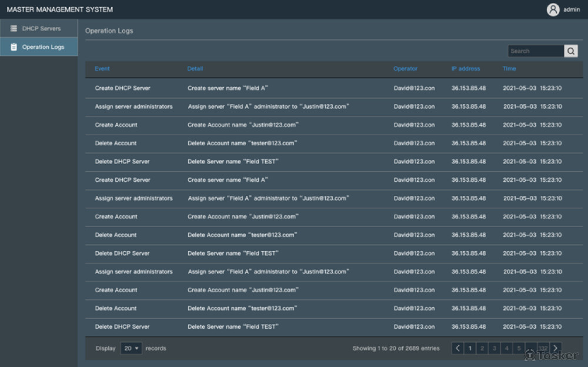Click the search magnifier icon button

(x=571, y=51)
